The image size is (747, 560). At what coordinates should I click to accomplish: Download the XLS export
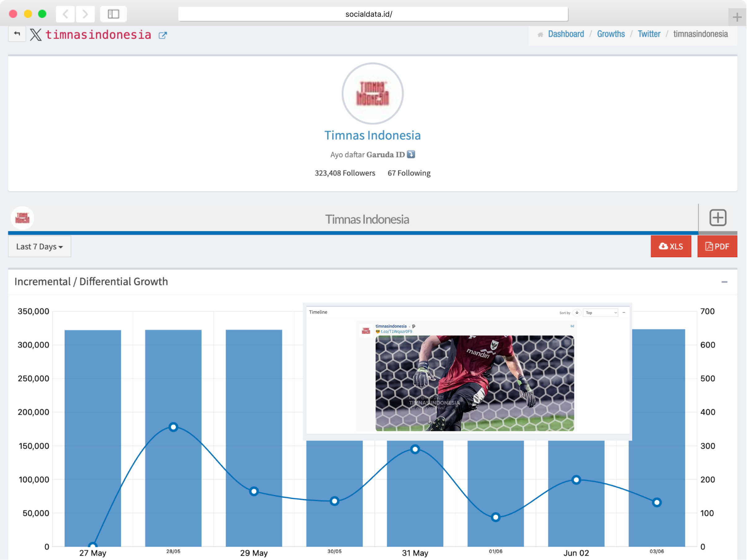pos(671,246)
